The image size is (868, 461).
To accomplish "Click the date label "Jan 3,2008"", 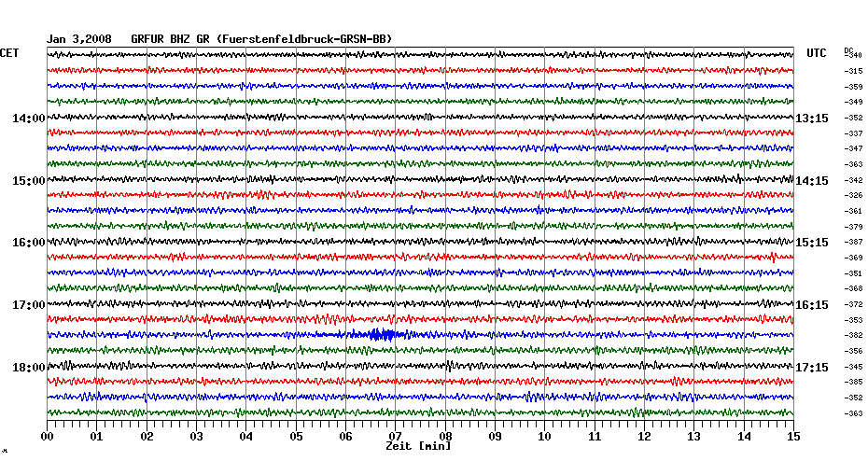I will (78, 39).
